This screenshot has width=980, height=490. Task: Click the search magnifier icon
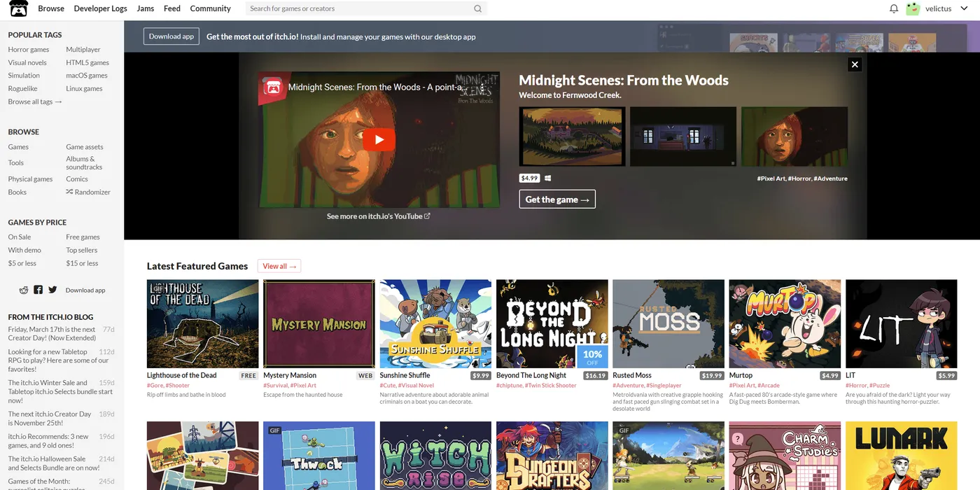tap(477, 8)
